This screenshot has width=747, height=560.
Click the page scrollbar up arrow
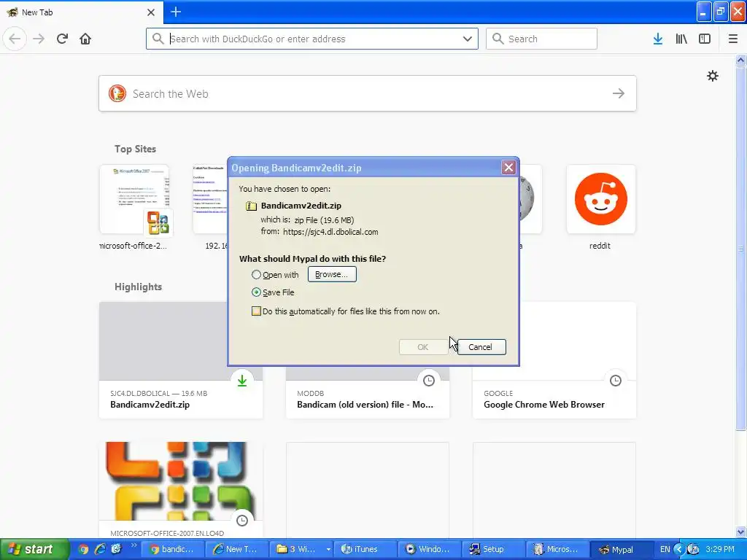point(741,60)
